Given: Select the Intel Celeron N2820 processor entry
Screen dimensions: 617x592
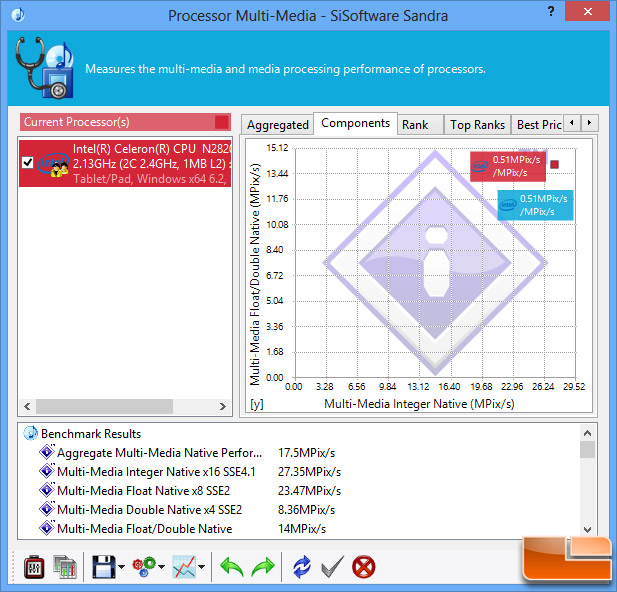Looking at the screenshot, I should 125,163.
